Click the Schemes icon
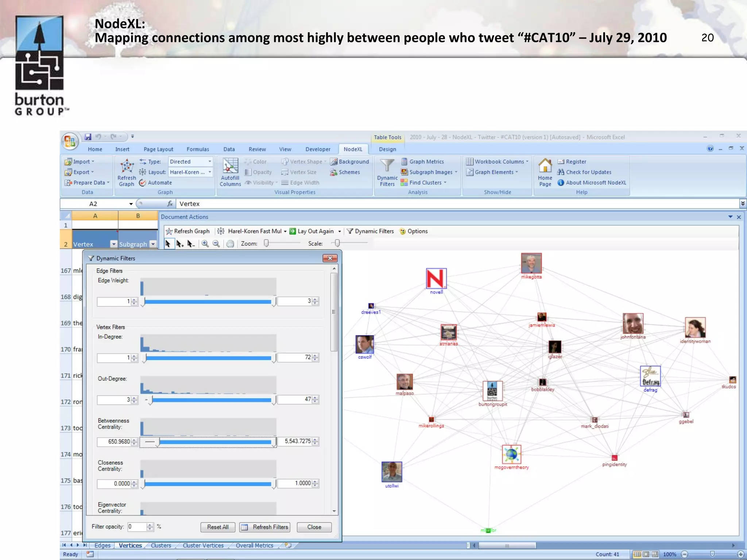This screenshot has height=560, width=747. (x=345, y=172)
